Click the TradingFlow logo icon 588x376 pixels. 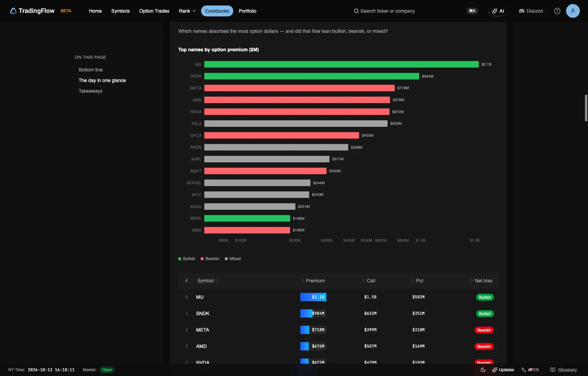tap(13, 11)
